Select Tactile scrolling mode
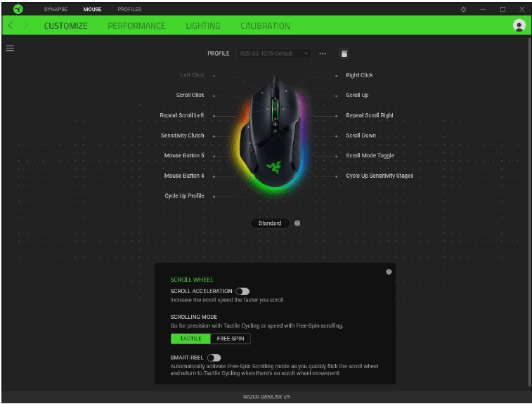The width and height of the screenshot is (532, 404). point(190,339)
